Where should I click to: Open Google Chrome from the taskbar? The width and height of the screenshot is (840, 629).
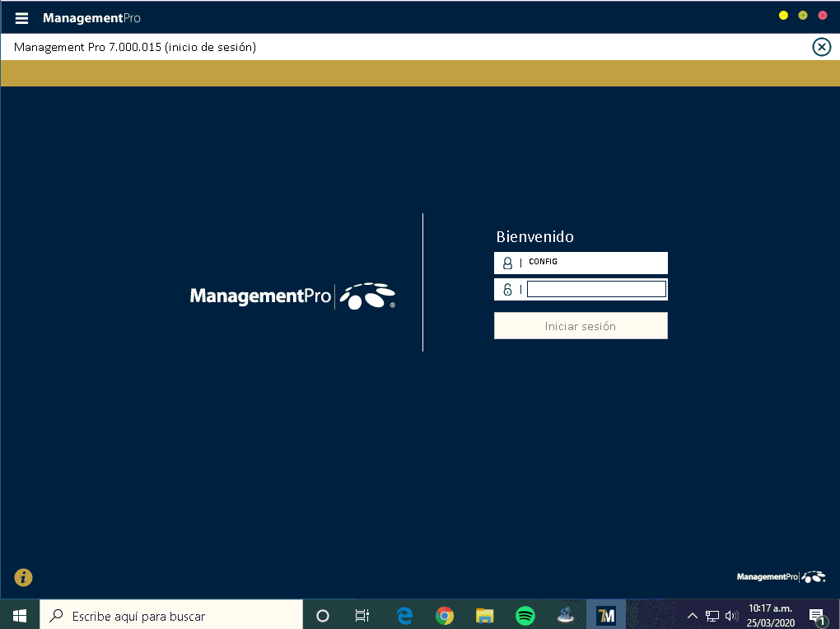click(445, 615)
